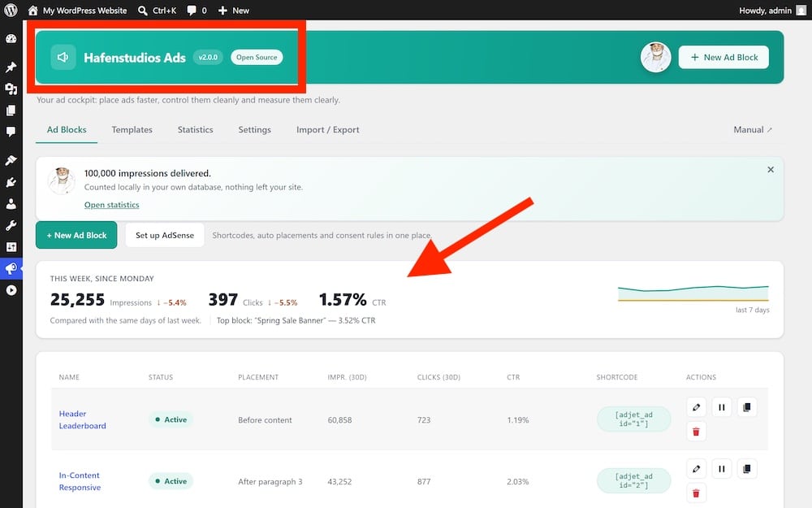
Task: Open the play-circle sidebar icon
Action: (x=11, y=290)
